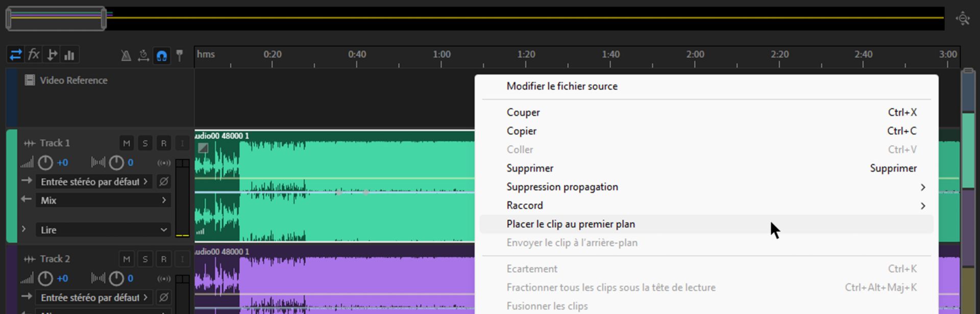Select the green Track 1 audio clip
Viewport: 980px width, 314px height.
click(x=334, y=186)
